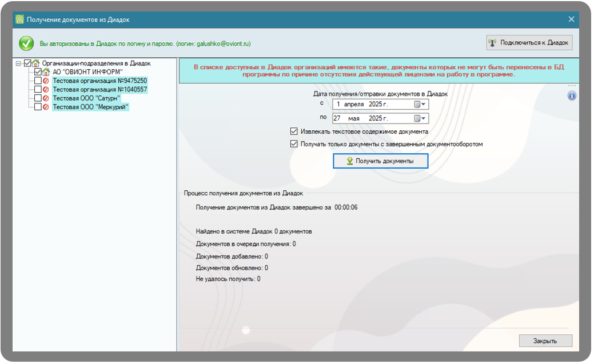Image resolution: width=594 pixels, height=364 pixels.
Task: Click the day 27 in end date
Action: click(337, 118)
